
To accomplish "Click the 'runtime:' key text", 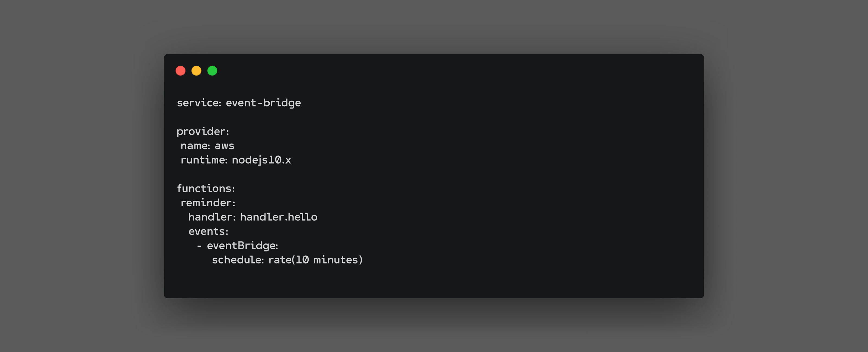I will tap(204, 160).
